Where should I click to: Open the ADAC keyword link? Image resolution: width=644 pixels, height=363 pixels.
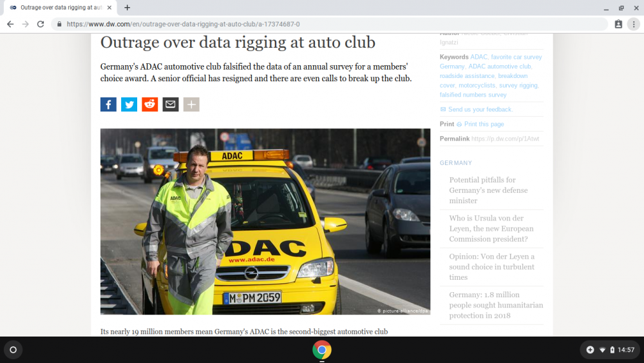478,57
